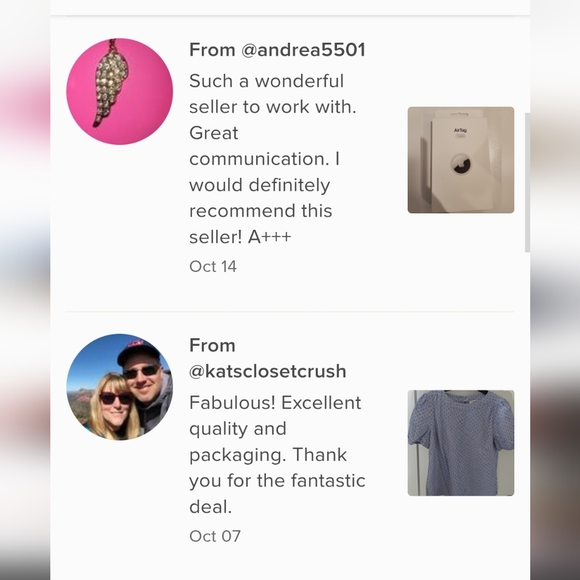This screenshot has width=580, height=580.
Task: Click the 'Thank you for the fantastic deal' text
Action: (x=277, y=480)
